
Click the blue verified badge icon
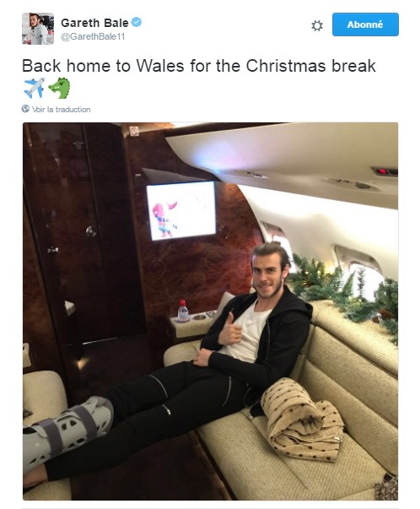click(137, 23)
